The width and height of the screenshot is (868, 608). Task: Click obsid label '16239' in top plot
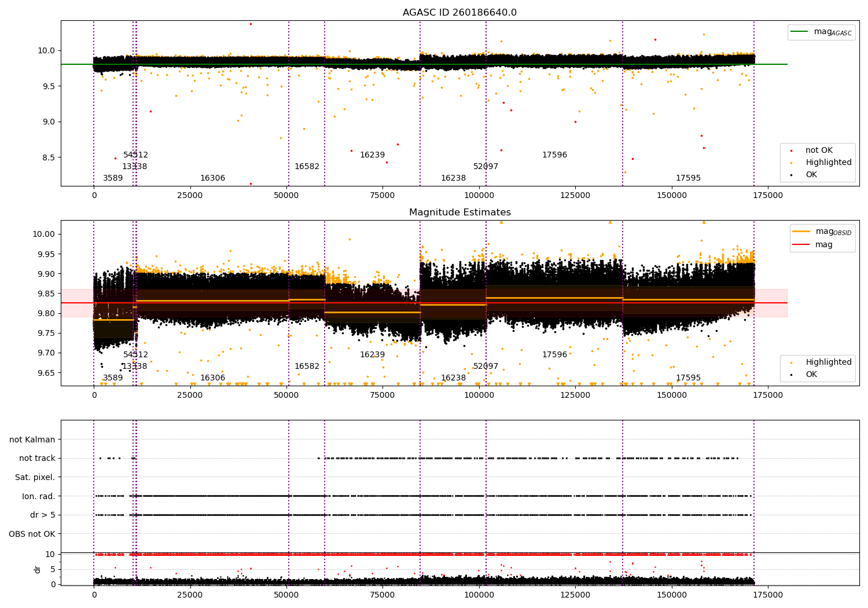point(372,155)
